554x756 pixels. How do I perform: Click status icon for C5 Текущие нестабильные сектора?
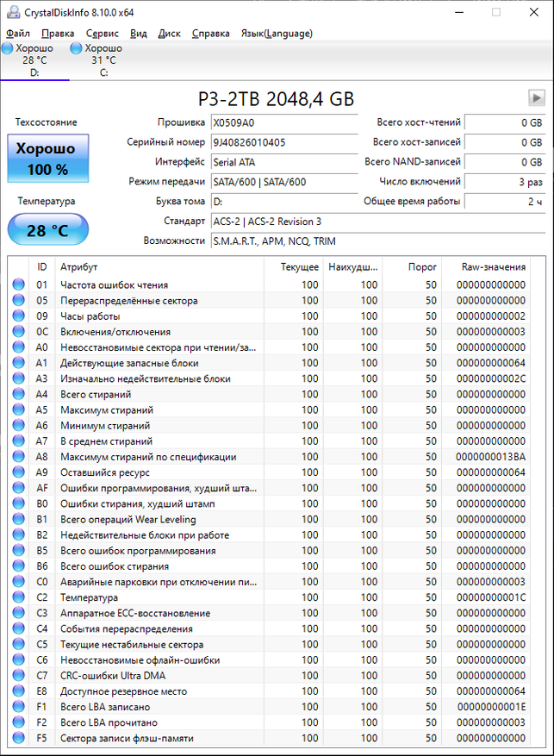(19, 644)
